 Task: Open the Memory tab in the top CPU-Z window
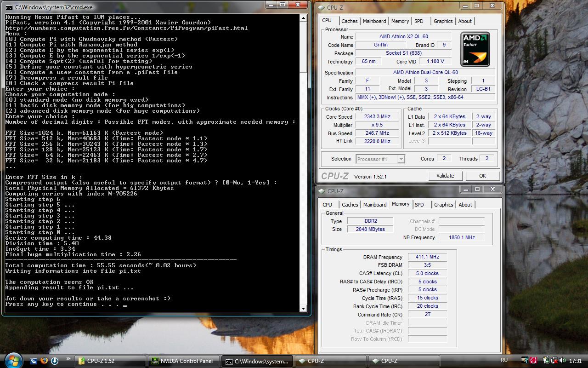point(400,21)
